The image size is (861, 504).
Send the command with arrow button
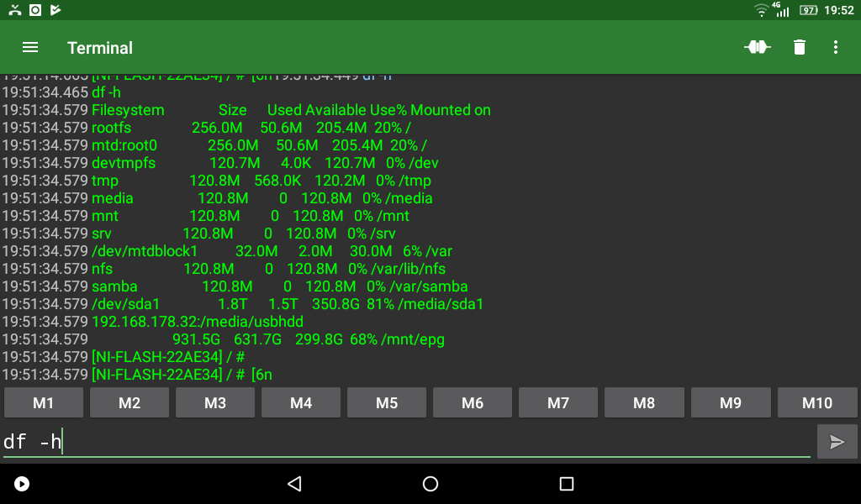837,442
